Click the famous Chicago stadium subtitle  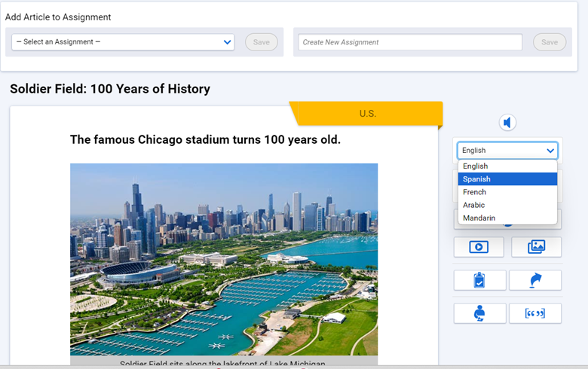click(x=205, y=139)
